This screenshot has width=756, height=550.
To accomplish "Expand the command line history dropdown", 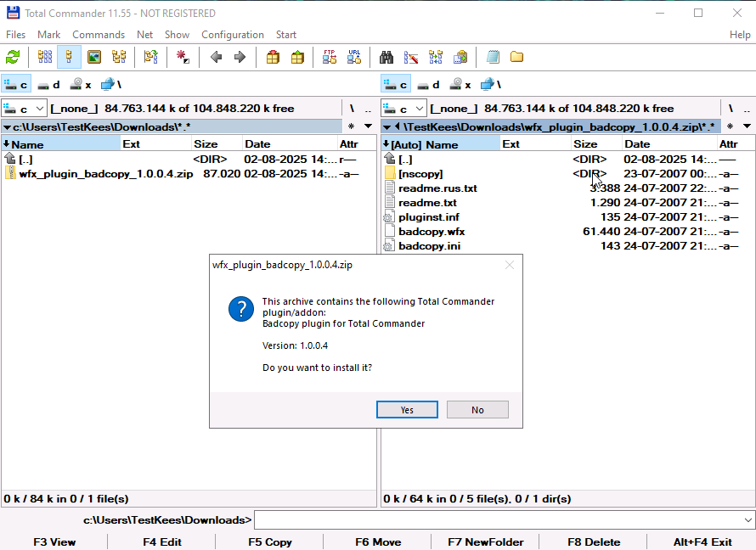I will pos(748,520).
